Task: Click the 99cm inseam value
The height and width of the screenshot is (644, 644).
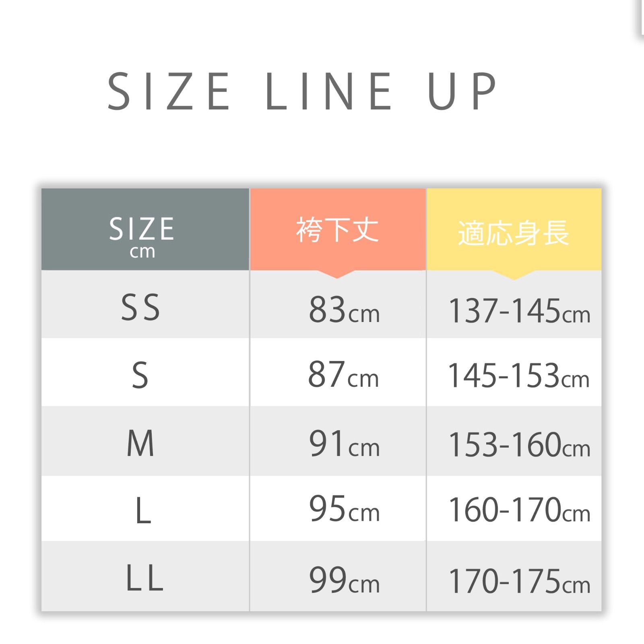Action: pyautogui.click(x=344, y=580)
